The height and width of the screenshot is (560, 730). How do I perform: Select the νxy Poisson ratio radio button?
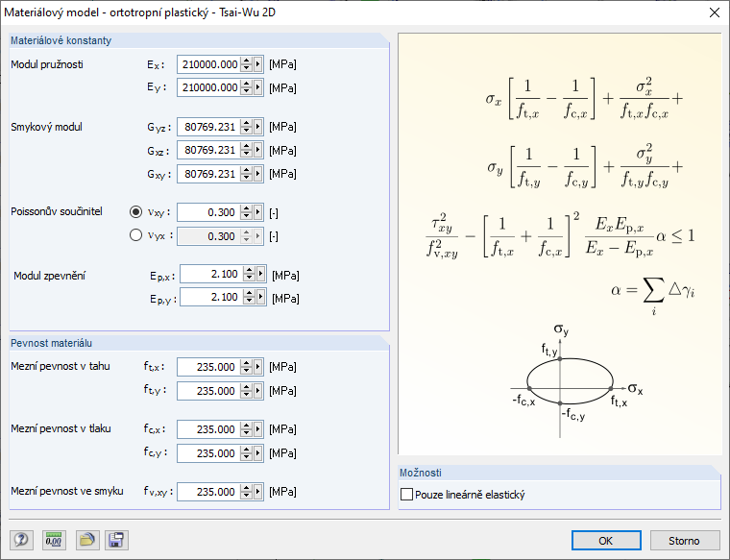(135, 212)
